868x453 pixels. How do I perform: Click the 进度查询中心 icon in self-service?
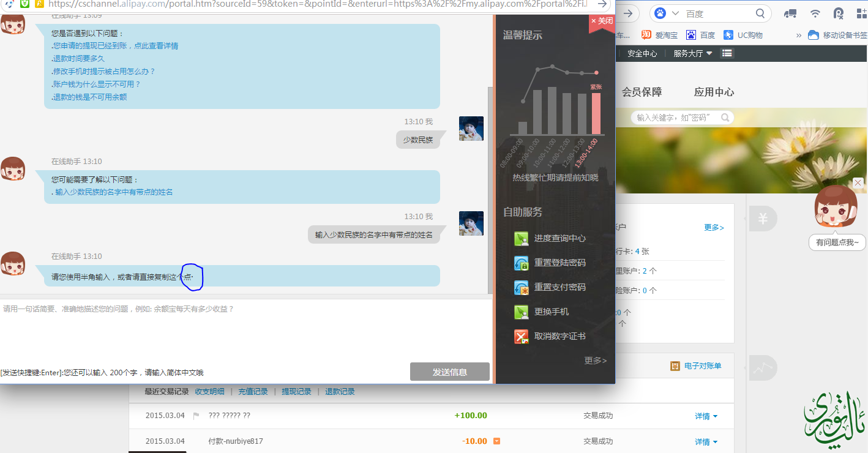[x=521, y=239]
